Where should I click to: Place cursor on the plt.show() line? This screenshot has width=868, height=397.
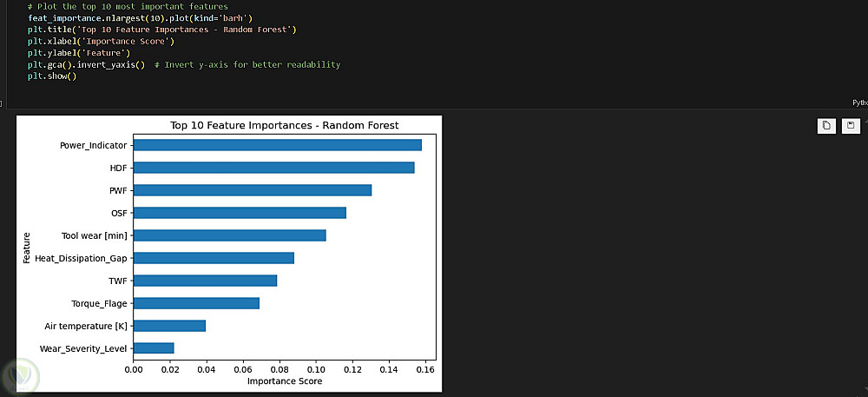coord(52,76)
